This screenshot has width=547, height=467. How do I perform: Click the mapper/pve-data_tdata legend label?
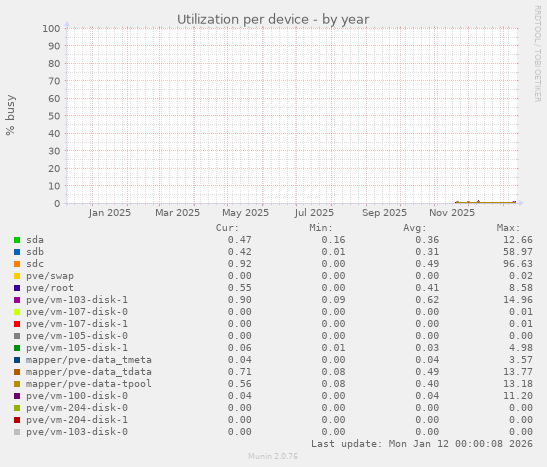coord(89,372)
